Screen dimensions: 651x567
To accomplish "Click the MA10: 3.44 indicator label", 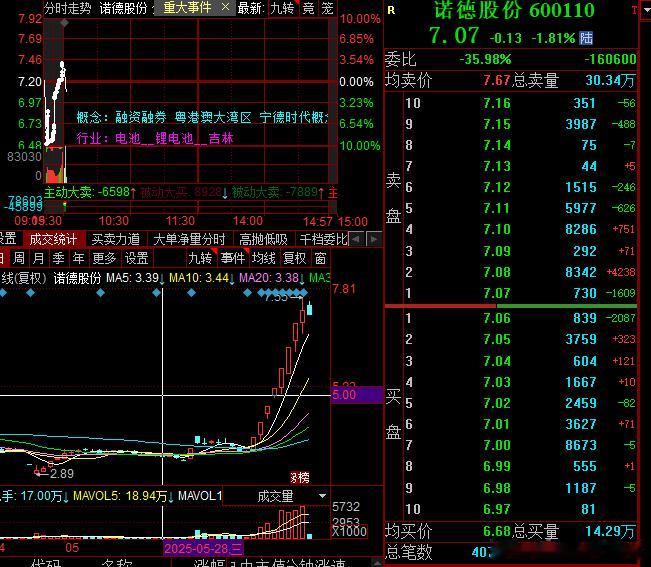I will coord(199,278).
